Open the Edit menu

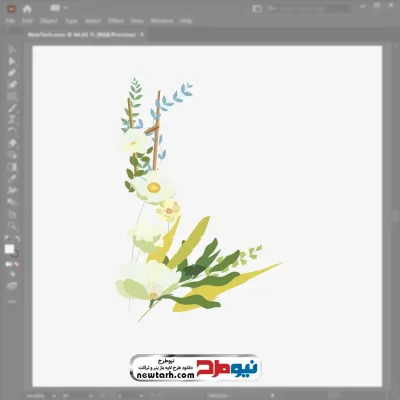pos(27,21)
